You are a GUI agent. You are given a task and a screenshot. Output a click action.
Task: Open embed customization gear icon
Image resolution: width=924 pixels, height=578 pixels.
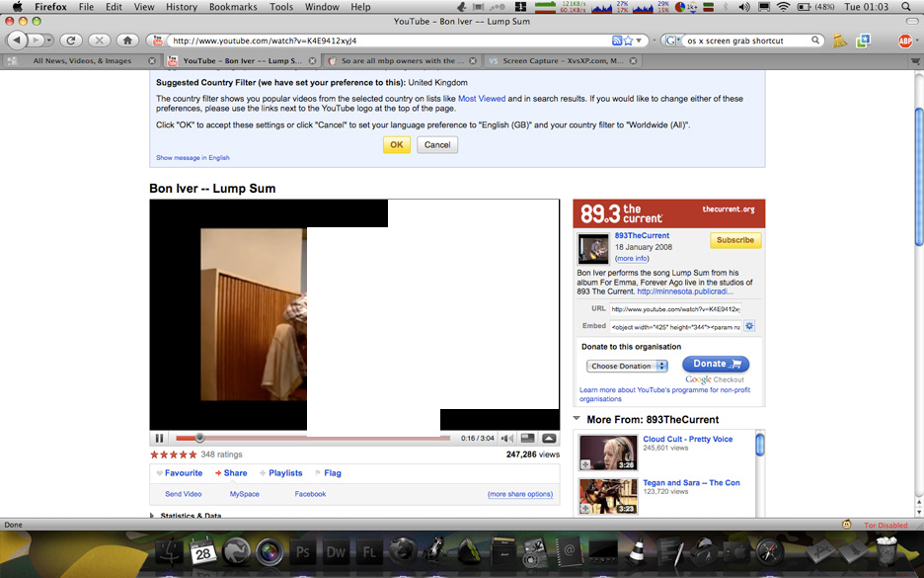click(x=749, y=326)
